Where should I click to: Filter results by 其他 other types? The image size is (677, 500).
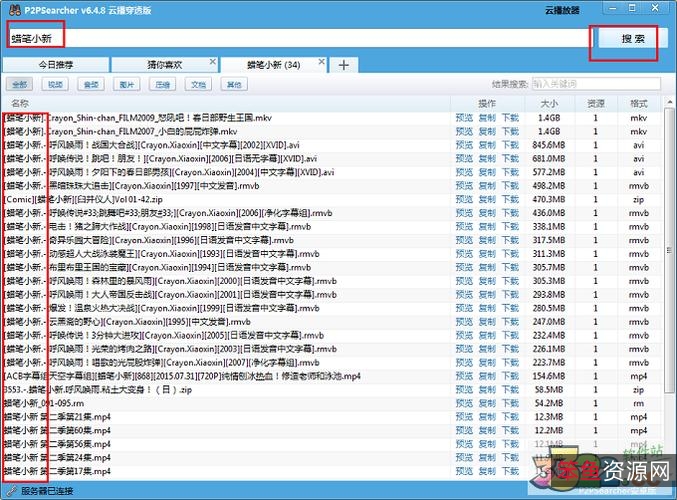[x=234, y=84]
